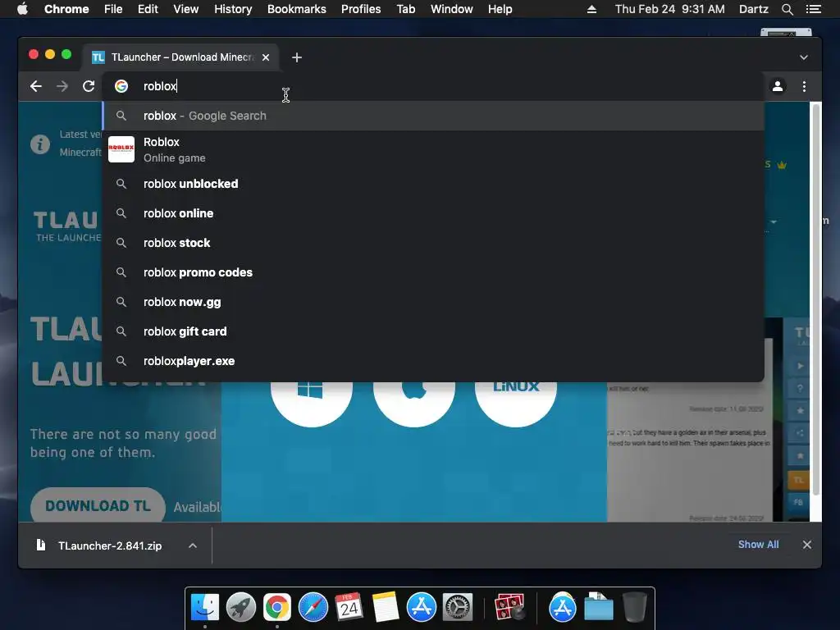Click into the address bar containing 'roblox'
Image resolution: width=840 pixels, height=630 pixels.
[433, 86]
